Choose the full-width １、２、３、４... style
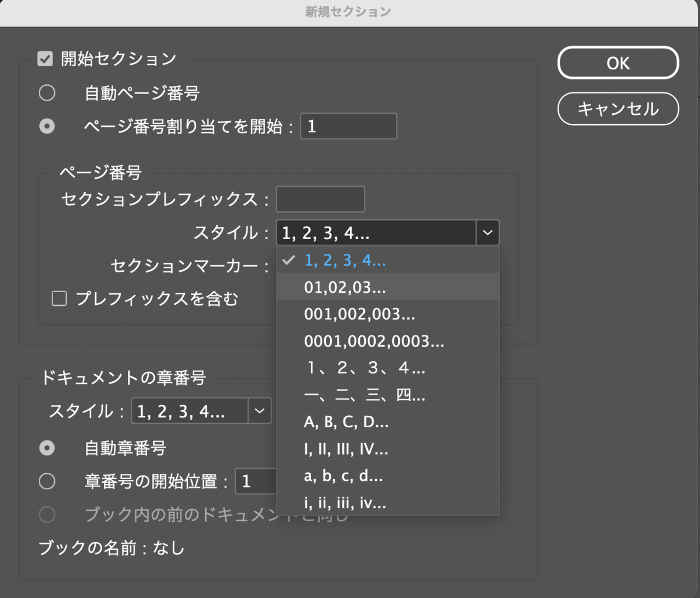 click(388, 368)
